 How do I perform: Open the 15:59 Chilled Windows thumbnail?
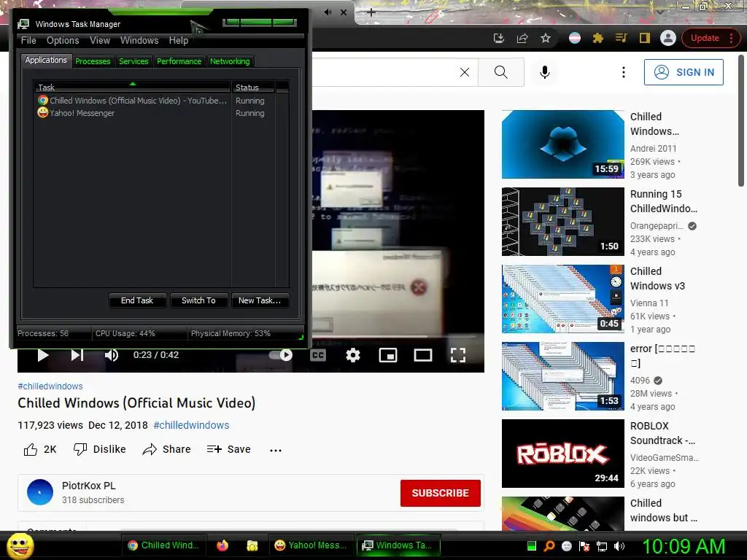pos(562,144)
